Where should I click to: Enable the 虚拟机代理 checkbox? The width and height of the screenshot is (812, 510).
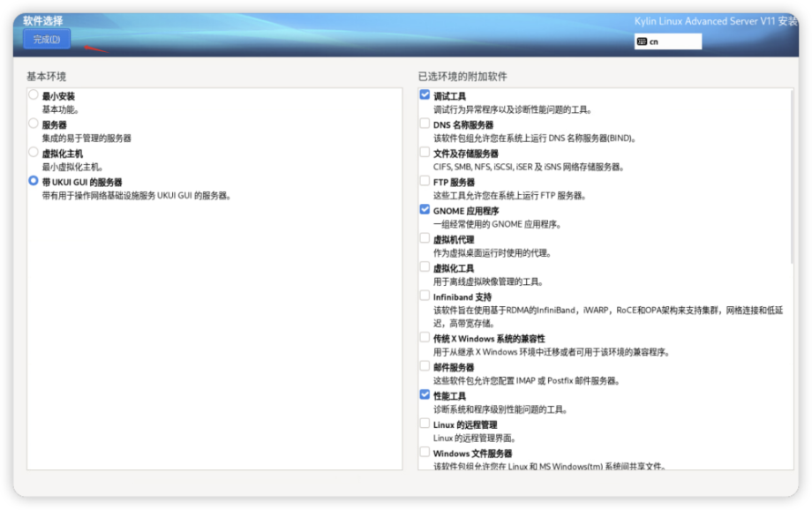[x=425, y=238]
